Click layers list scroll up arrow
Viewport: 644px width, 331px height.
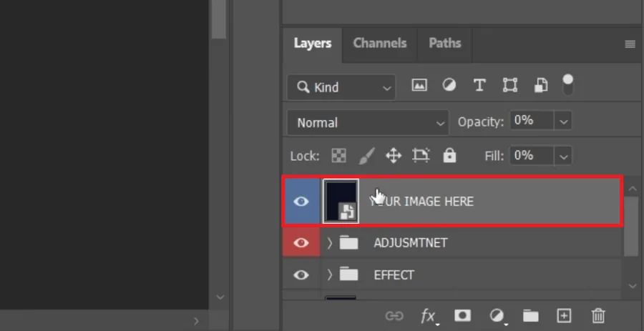point(633,188)
